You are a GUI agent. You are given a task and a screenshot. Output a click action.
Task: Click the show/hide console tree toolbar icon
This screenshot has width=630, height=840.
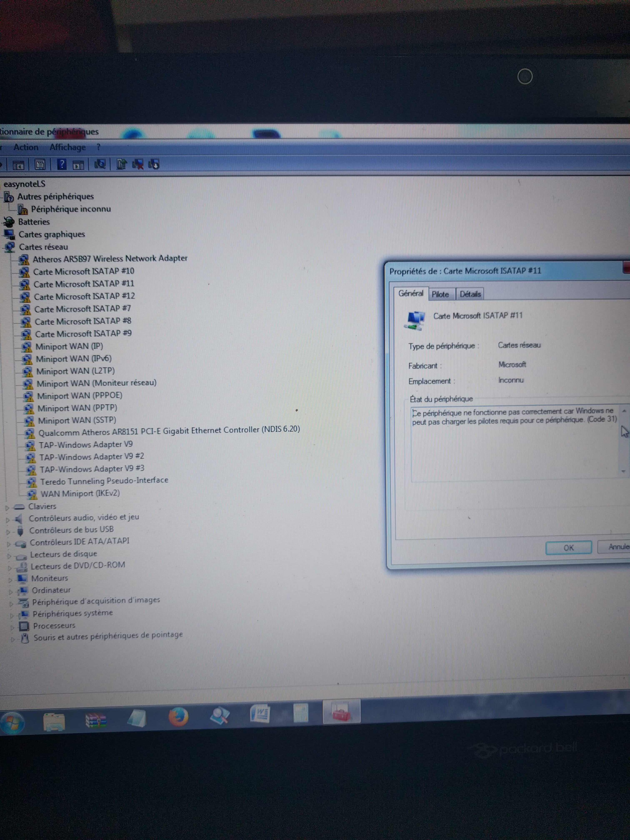[18, 165]
